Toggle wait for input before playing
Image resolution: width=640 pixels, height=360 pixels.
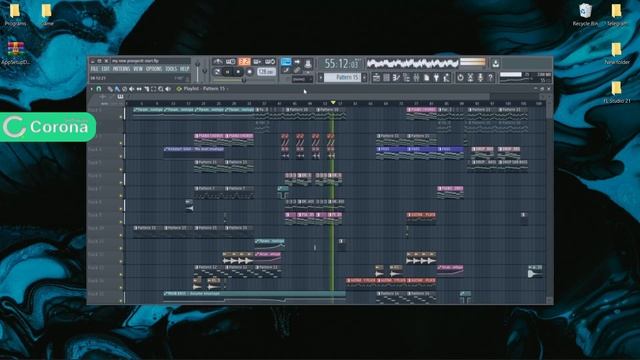231,62
